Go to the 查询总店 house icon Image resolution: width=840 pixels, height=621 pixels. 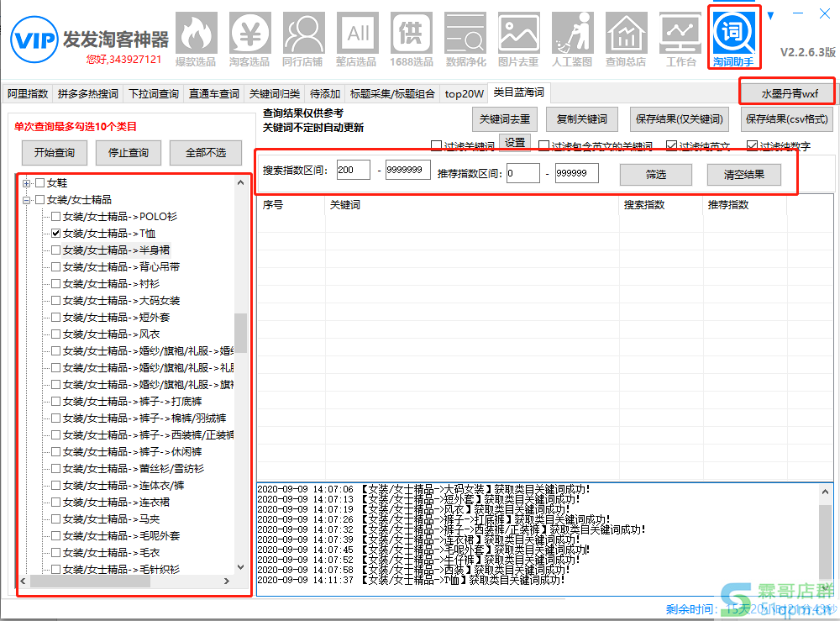pyautogui.click(x=626, y=38)
